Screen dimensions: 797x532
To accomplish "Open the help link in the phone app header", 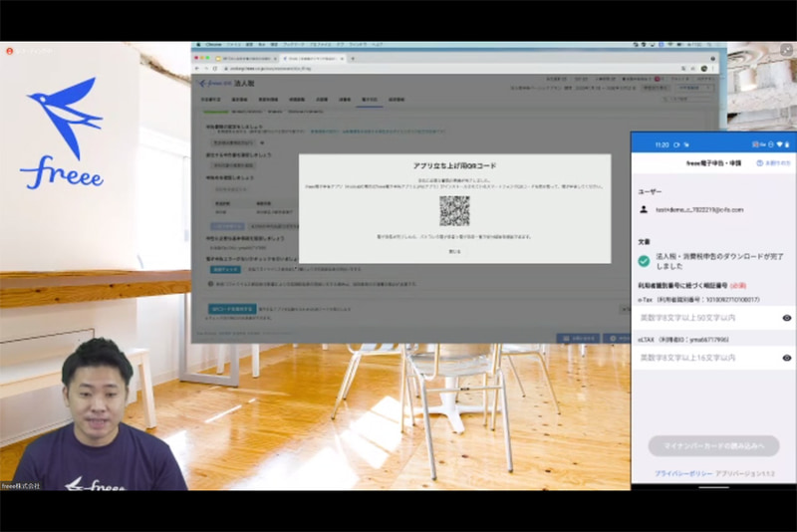I will tap(774, 163).
